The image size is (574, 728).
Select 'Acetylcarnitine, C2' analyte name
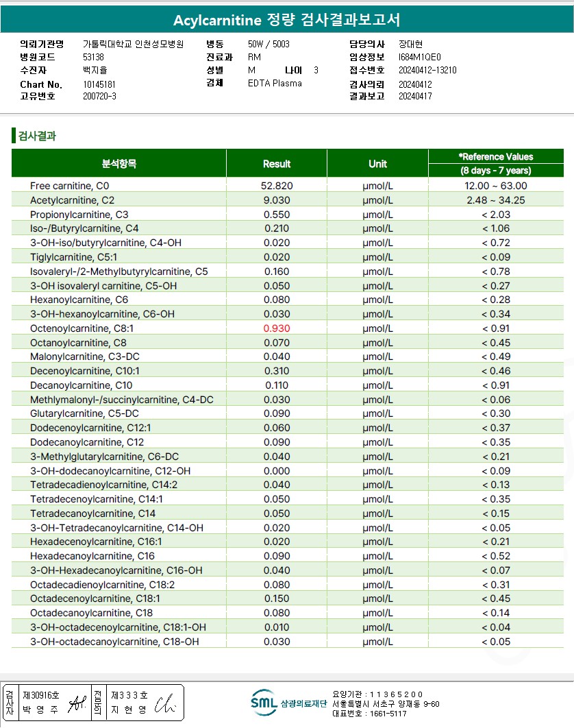pos(73,200)
